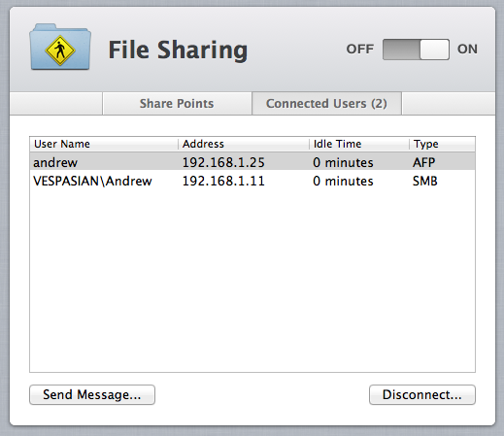Click the AFP connection type cell
This screenshot has width=504, height=436.
tap(423, 162)
